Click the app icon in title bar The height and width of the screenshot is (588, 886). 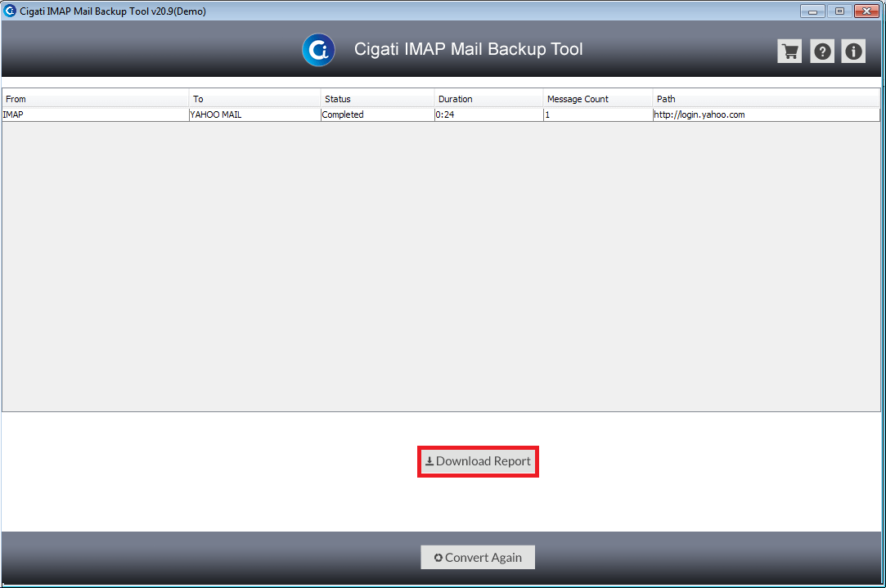(x=10, y=11)
